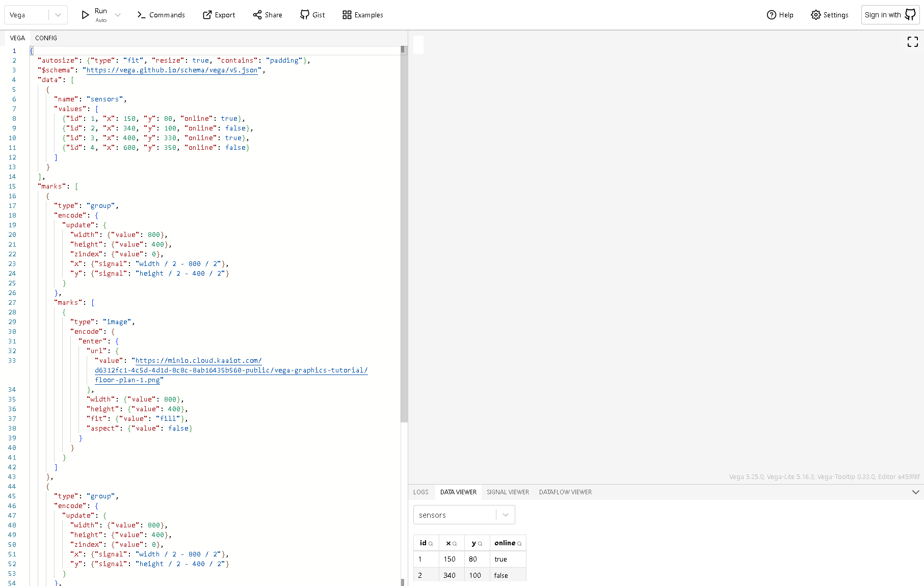Click the floor-plan image URL link
Viewport: 924px width, 586px height.
[x=231, y=370]
